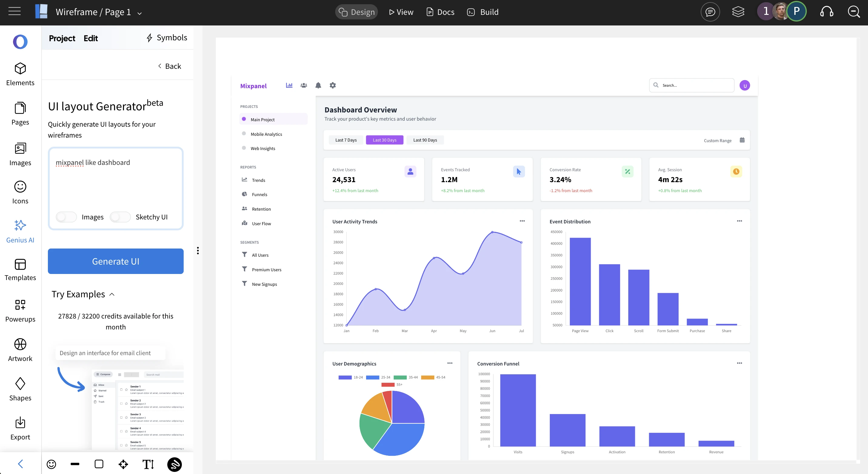Image resolution: width=868 pixels, height=474 pixels.
Task: Select the text tool in bottom toolbar
Action: point(148,464)
